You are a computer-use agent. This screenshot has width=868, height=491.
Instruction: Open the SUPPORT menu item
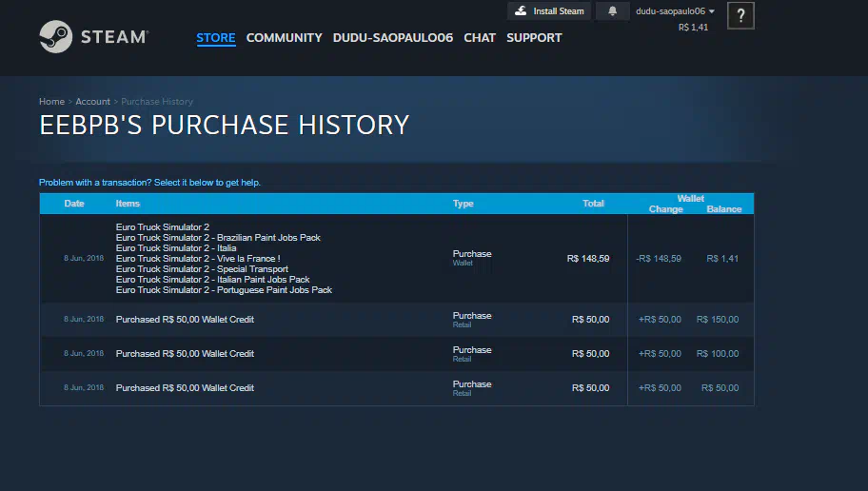click(x=534, y=38)
